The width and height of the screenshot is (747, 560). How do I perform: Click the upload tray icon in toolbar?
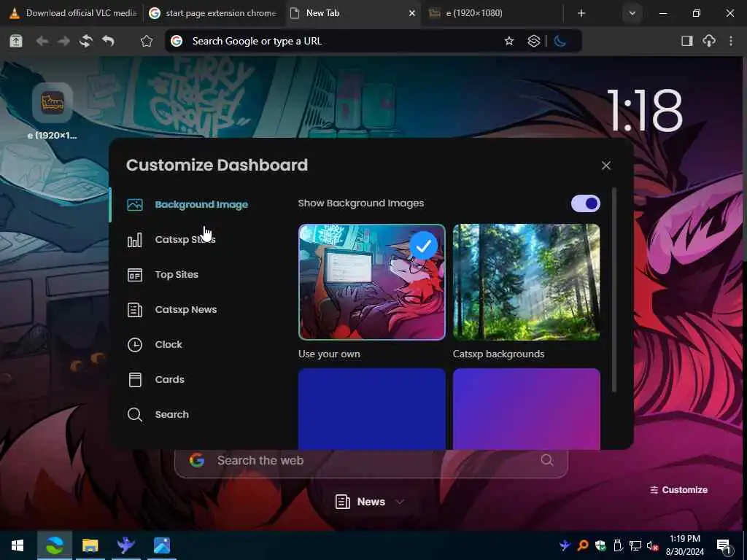(x=16, y=41)
